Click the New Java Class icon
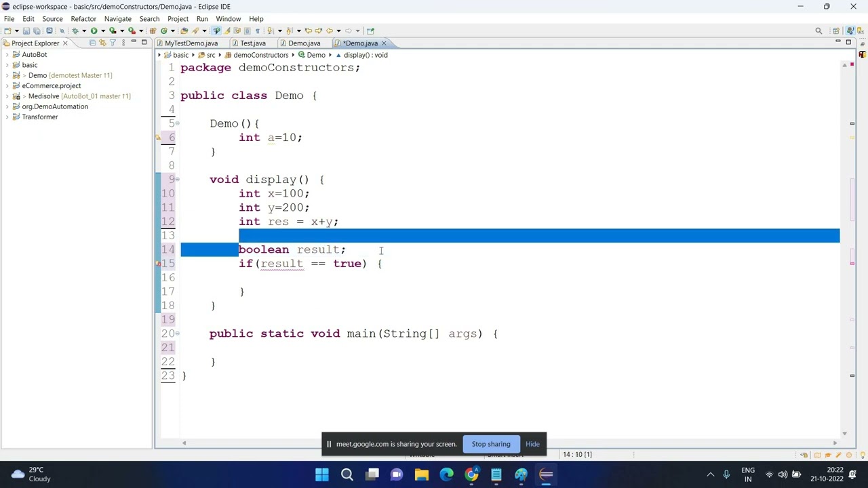The height and width of the screenshot is (488, 868). click(164, 30)
